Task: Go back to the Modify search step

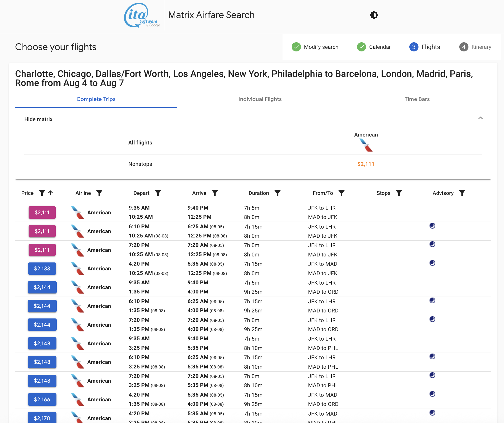Action: [x=315, y=47]
